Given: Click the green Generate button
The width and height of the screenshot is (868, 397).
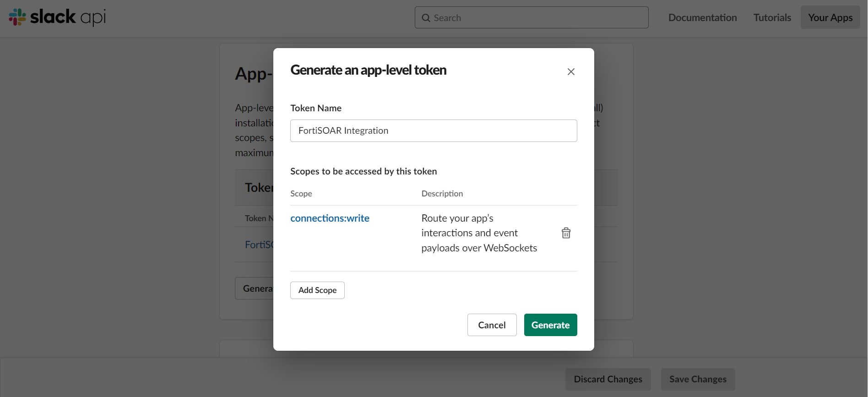Looking at the screenshot, I should (550, 325).
